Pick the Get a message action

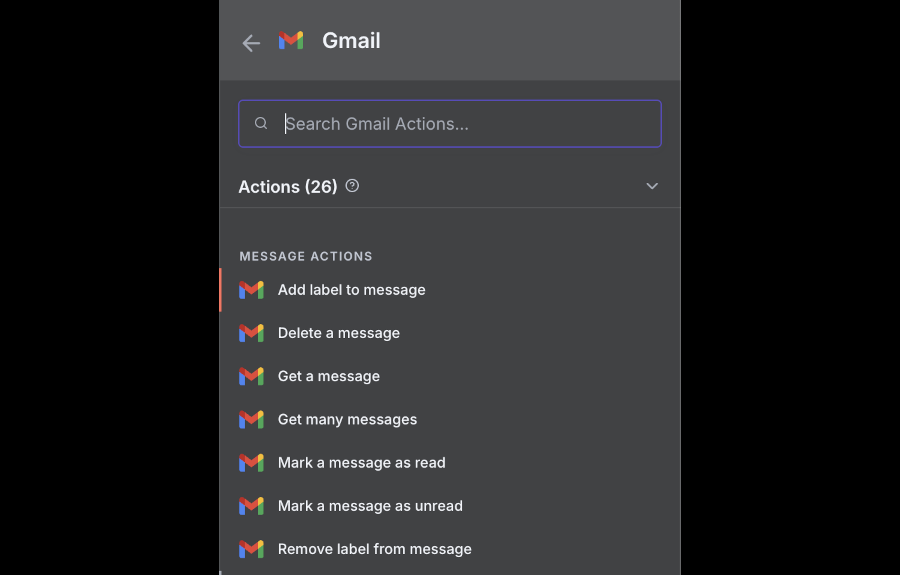coord(450,376)
